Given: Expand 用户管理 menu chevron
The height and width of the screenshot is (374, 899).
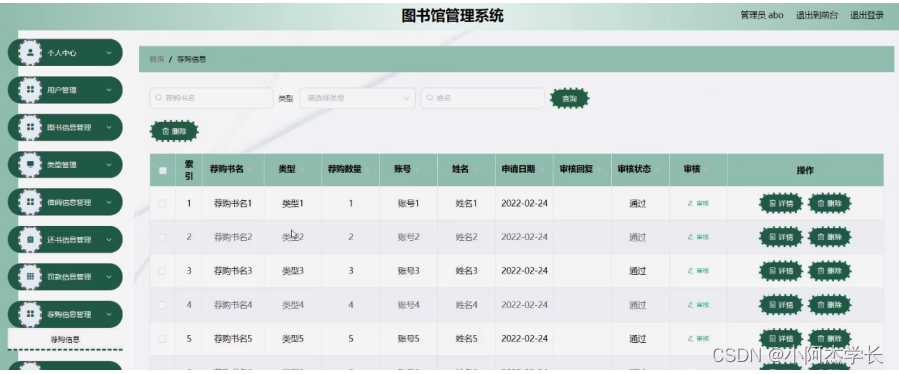Looking at the screenshot, I should [x=109, y=90].
